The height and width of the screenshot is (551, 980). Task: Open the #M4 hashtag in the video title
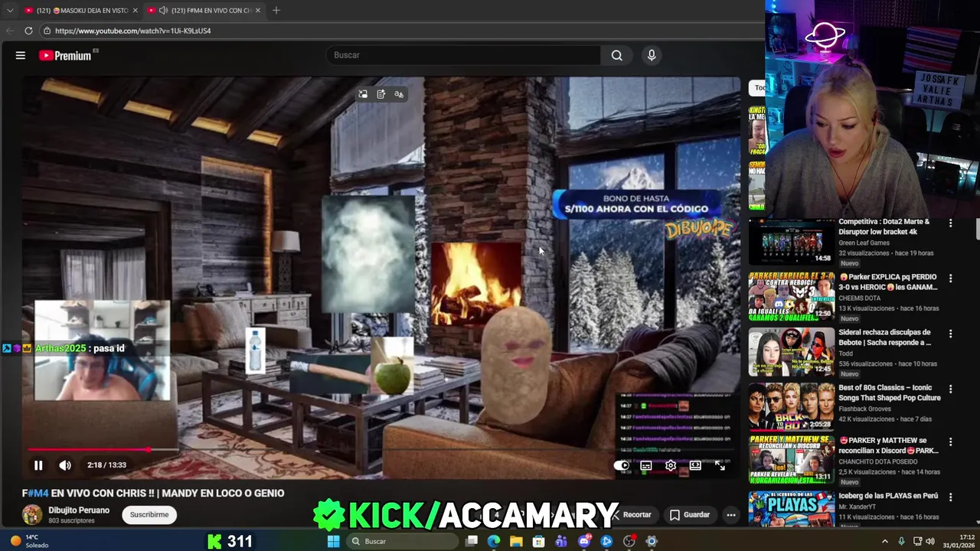[x=38, y=493]
